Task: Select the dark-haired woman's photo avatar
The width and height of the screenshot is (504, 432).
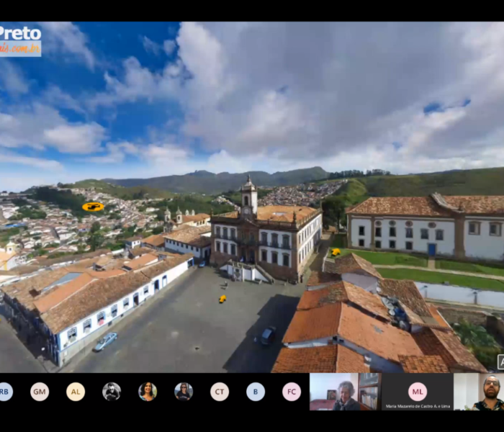Action: [148, 391]
